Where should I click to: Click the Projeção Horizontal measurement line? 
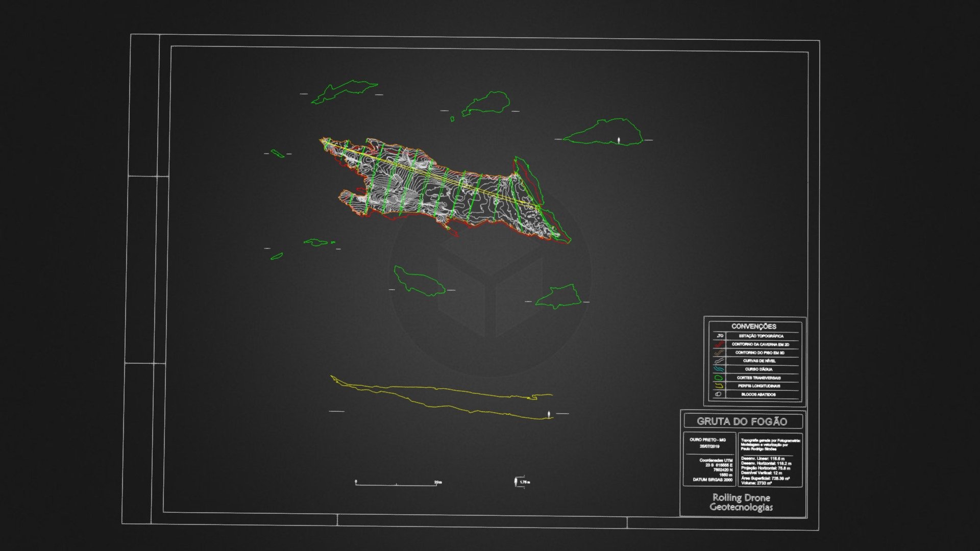click(x=766, y=468)
